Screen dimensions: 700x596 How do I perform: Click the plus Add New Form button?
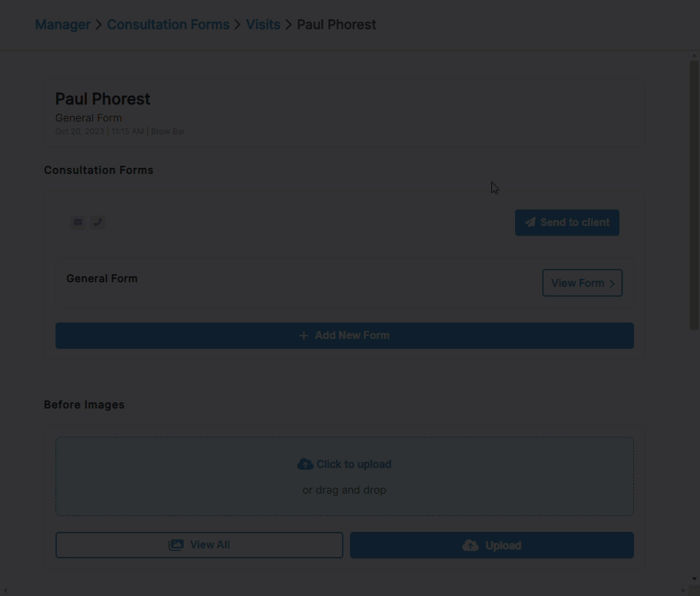pyautogui.click(x=345, y=336)
